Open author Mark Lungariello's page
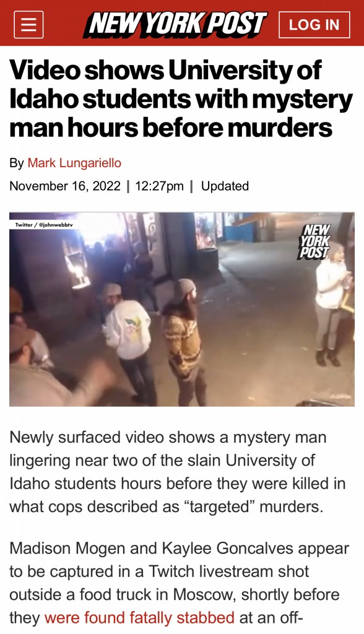Viewport: 364px width, 634px height. (74, 163)
